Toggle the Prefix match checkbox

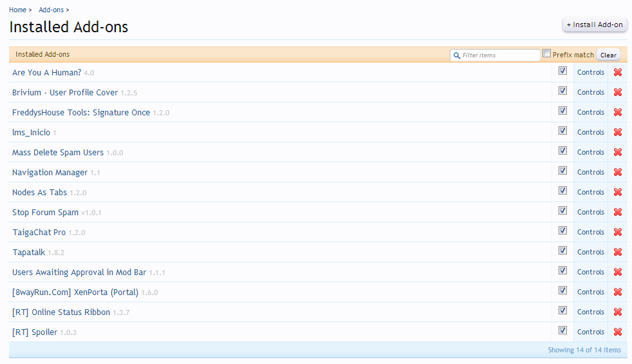(x=546, y=53)
